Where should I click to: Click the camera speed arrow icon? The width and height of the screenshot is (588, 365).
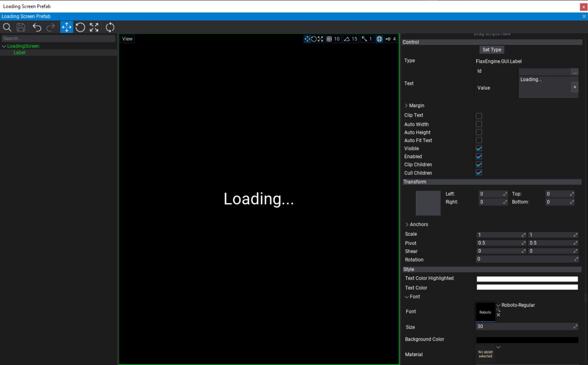pyautogui.click(x=388, y=39)
